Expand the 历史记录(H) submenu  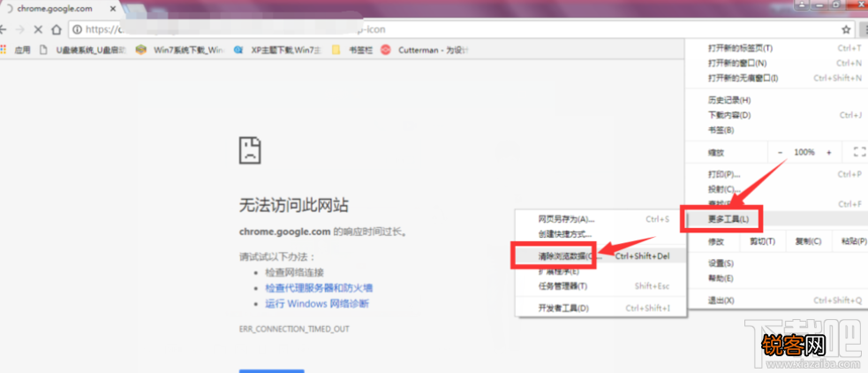[x=775, y=100]
